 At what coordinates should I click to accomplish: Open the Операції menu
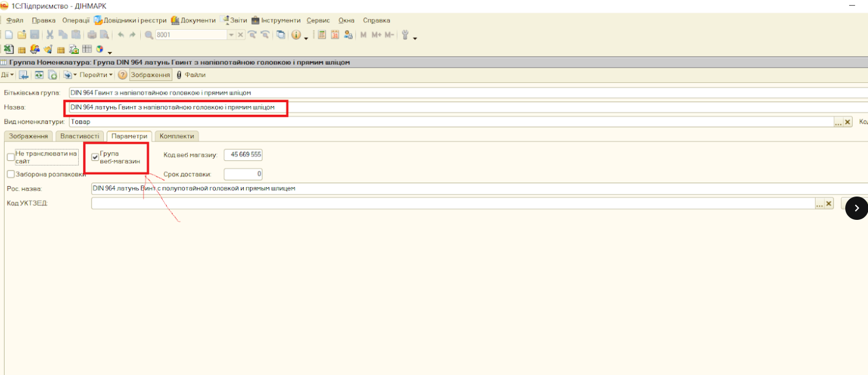tap(76, 20)
